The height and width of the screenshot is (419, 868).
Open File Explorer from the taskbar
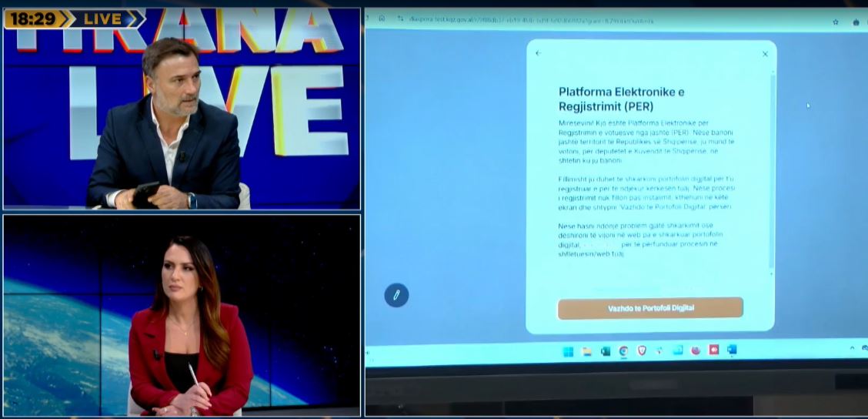click(587, 351)
